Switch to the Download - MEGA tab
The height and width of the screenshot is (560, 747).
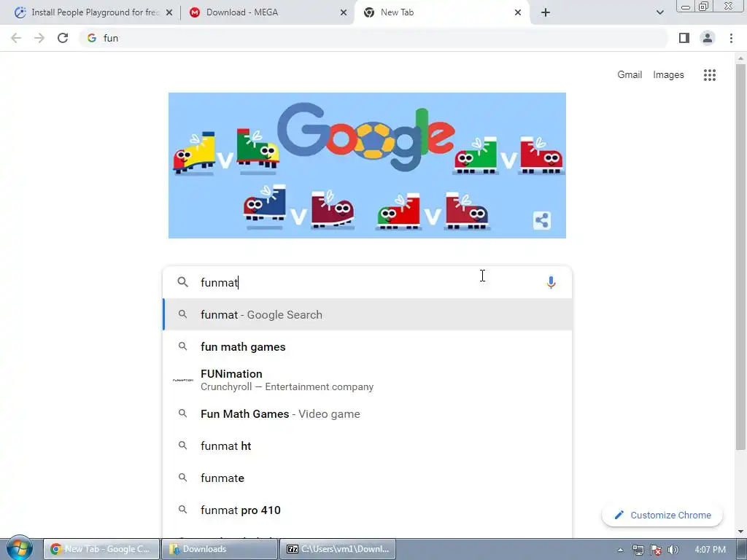pos(267,12)
